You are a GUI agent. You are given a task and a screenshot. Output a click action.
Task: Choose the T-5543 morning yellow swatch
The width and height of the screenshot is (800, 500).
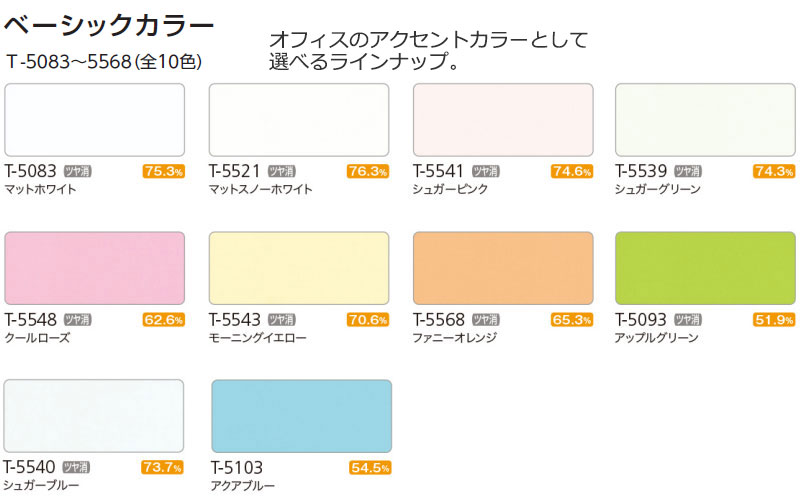click(299, 268)
